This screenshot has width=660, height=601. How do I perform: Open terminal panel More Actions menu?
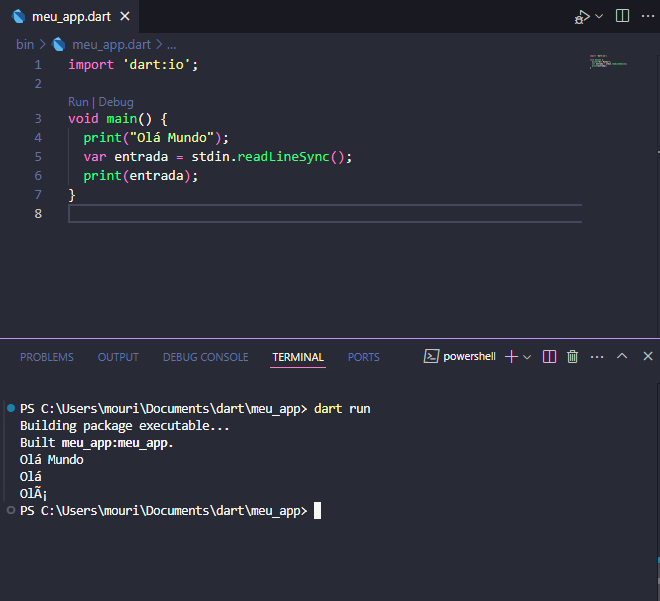pyautogui.click(x=597, y=357)
